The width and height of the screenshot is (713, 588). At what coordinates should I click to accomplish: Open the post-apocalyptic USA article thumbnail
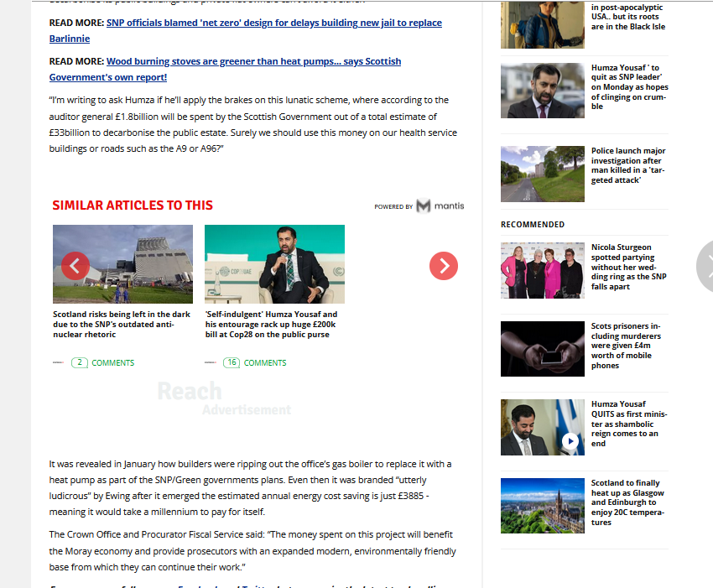[543, 24]
